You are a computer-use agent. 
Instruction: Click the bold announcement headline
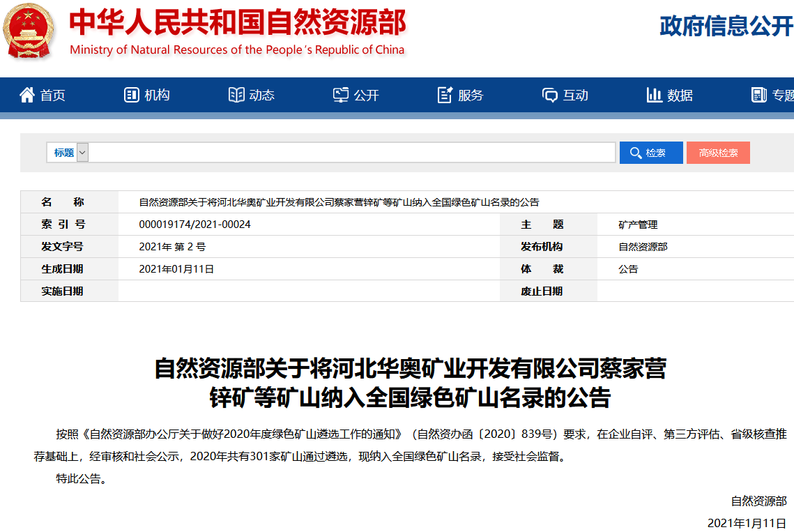(x=410, y=383)
